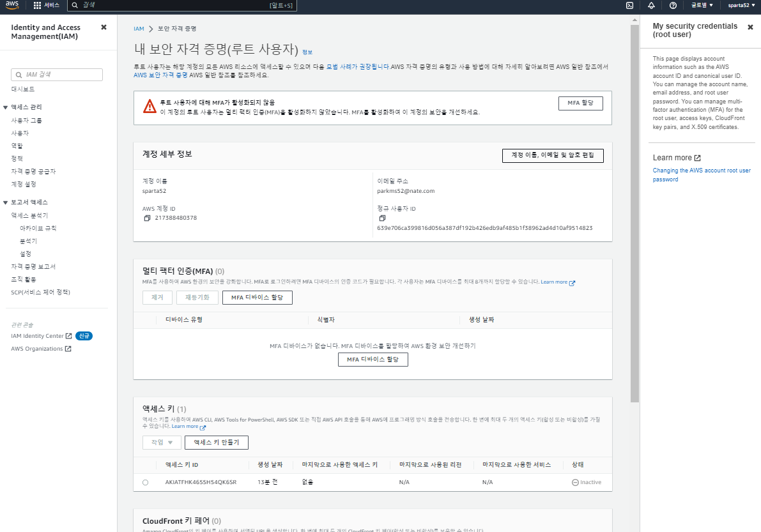Click the 식별자 column header

point(326,319)
